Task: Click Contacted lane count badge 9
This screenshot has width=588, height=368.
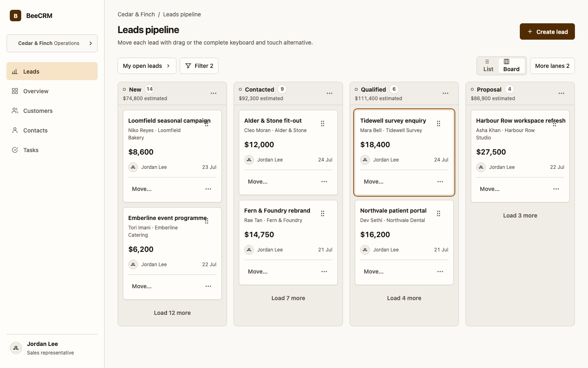Action: tap(282, 89)
